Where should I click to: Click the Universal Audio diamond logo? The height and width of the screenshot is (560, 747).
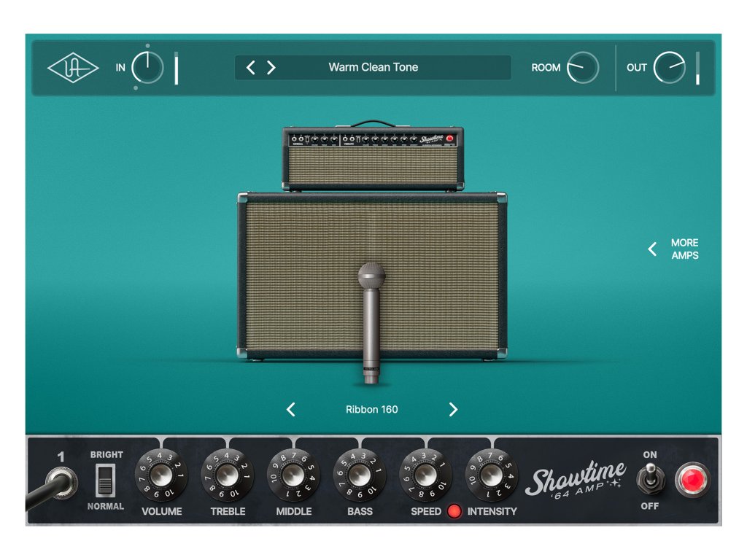tap(73, 68)
